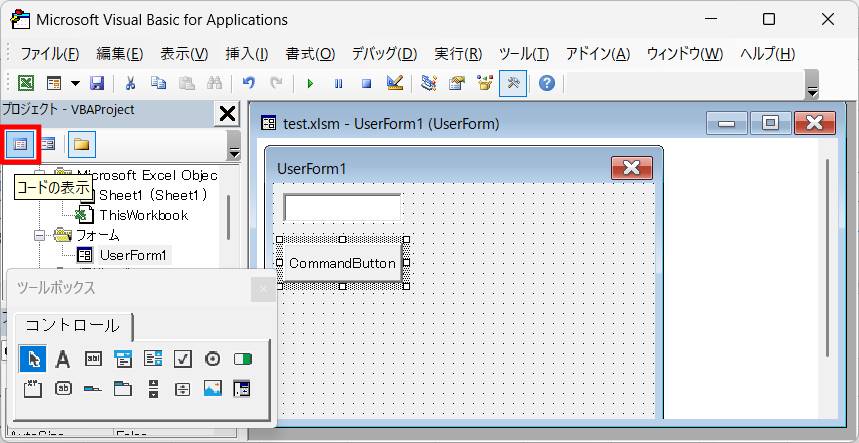Close the Project VBAProject pane
Screen dimensions: 859x443
227,114
